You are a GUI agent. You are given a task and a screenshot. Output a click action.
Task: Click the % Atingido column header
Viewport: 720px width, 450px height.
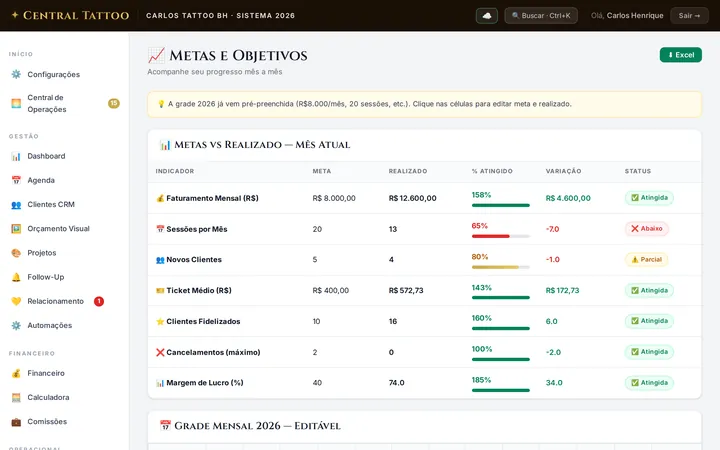click(x=492, y=171)
